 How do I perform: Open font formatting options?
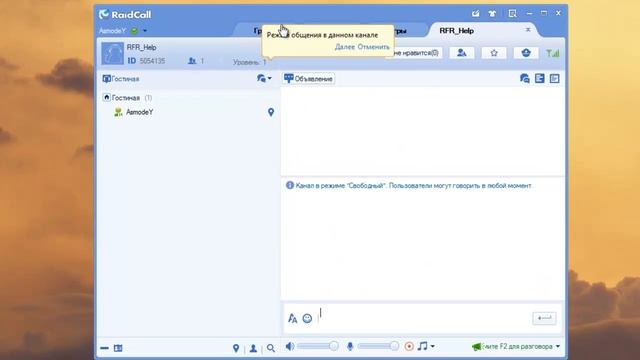(293, 318)
